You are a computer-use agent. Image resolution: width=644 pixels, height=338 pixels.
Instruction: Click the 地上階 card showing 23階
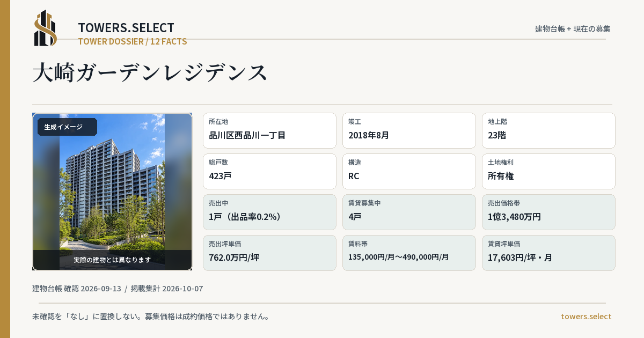click(548, 130)
